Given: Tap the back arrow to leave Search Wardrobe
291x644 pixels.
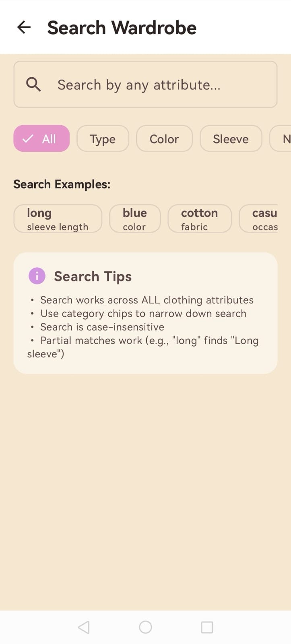Looking at the screenshot, I should click(24, 27).
